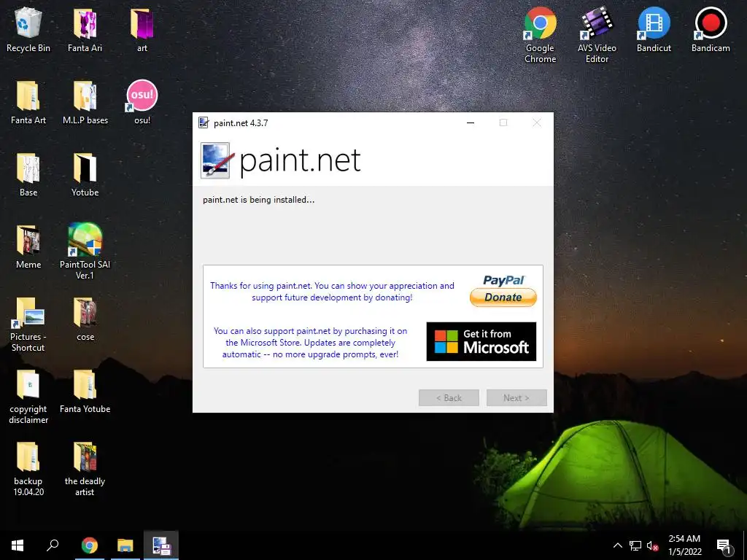Click the disabled Back button
The width and height of the screenshot is (747, 560).
pyautogui.click(x=449, y=397)
